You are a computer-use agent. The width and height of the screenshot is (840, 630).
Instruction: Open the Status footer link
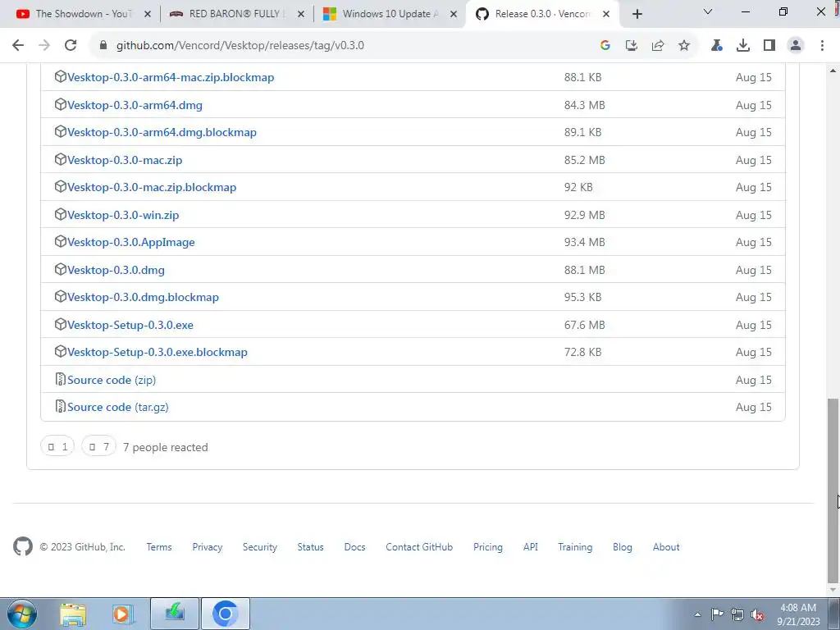click(311, 547)
